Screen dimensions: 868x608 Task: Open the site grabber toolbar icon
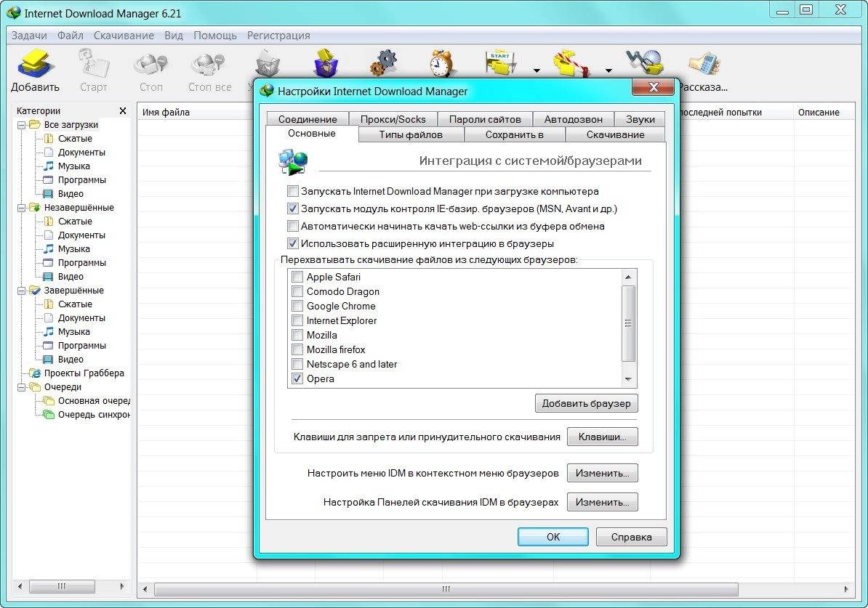point(646,62)
